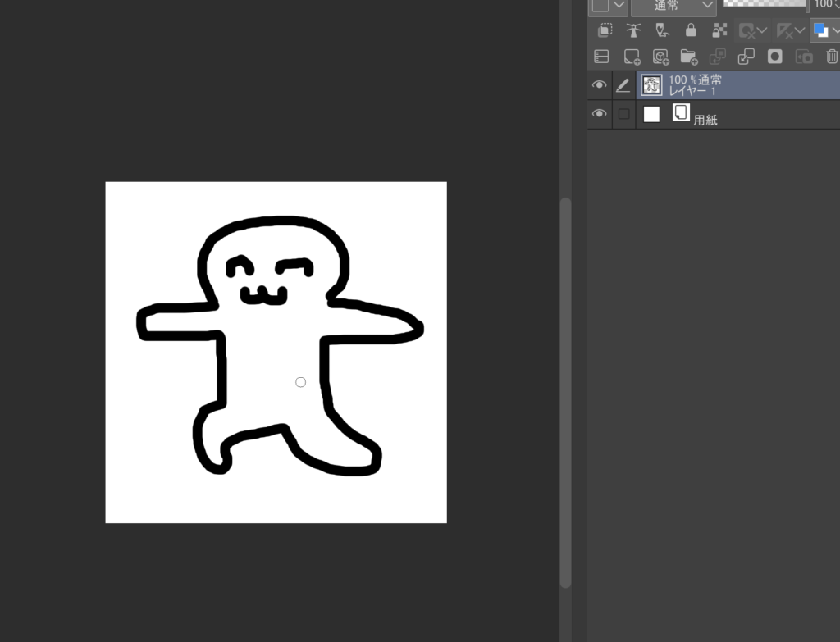
Task: Click Transfer to Lower Layer icon
Action: tap(717, 57)
